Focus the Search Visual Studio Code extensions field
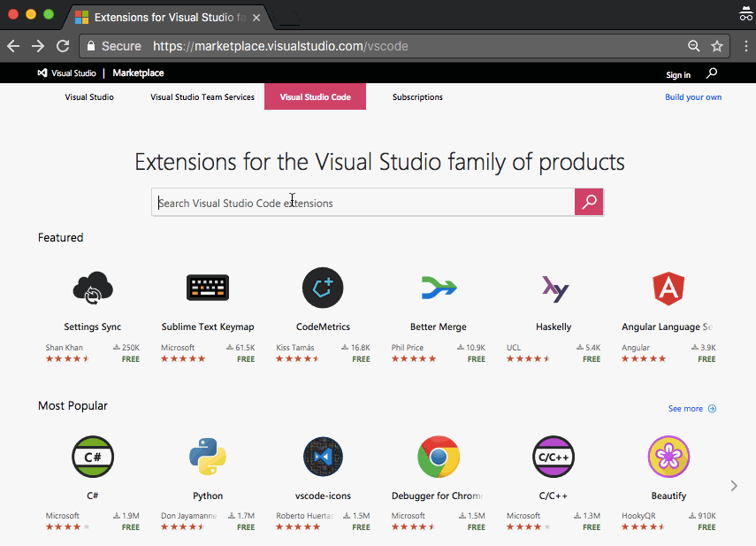Viewport: 756px width, 546px height. 363,202
